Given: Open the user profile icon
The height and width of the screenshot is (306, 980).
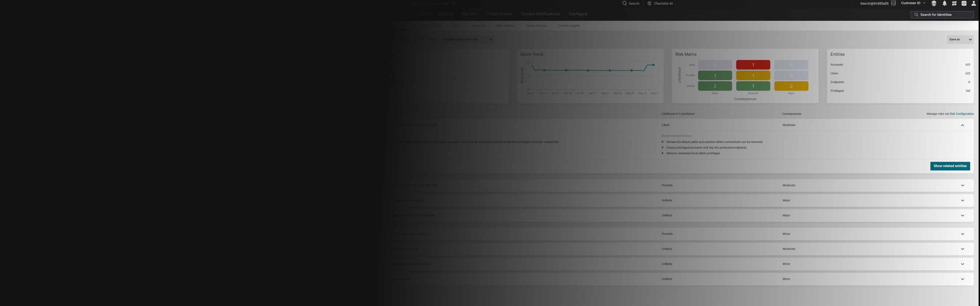Looking at the screenshot, I should point(974,3).
